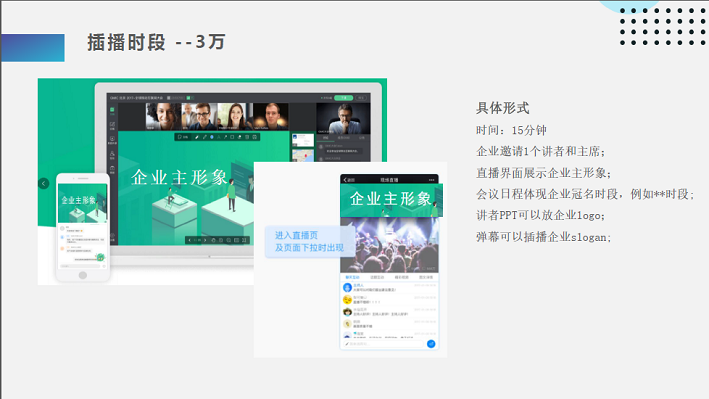The width and height of the screenshot is (709, 399).
Task: Go to the next slide via the bottom bar arrow
Action: coord(205,240)
